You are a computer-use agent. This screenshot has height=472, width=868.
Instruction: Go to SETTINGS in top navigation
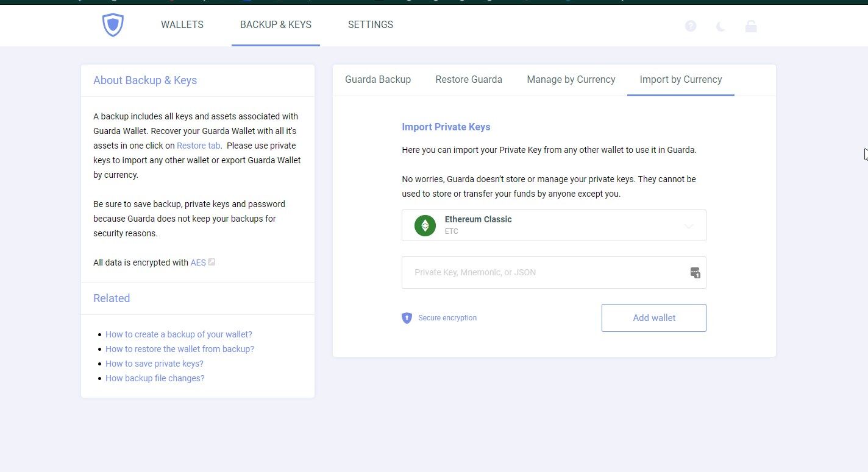pos(371,25)
